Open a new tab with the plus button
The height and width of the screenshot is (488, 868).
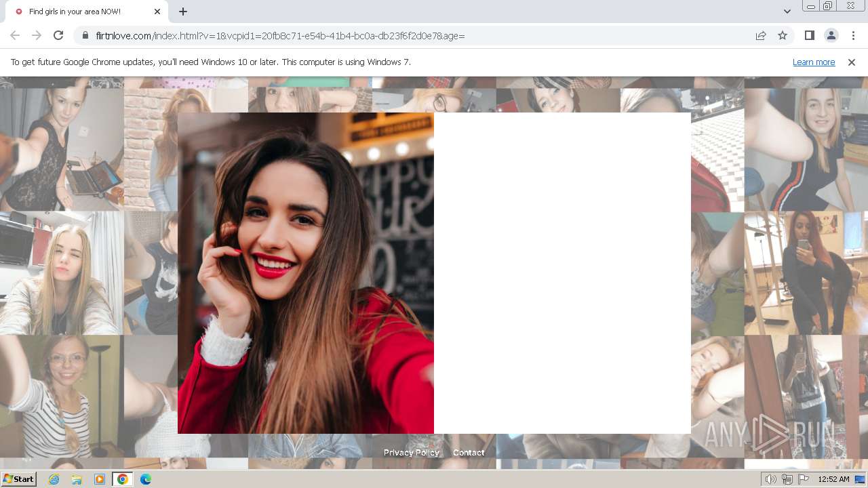tap(183, 12)
